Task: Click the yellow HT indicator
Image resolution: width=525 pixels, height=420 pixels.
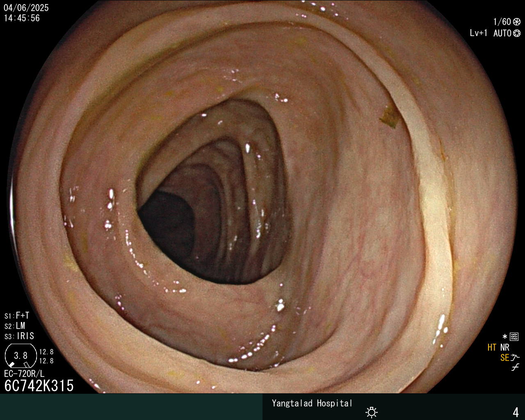Action: (492, 347)
